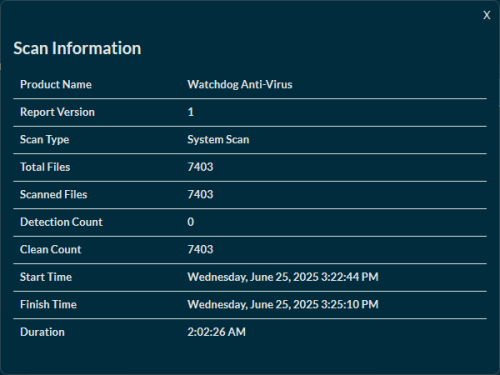
Task: Click the Duration label
Action: click(42, 332)
